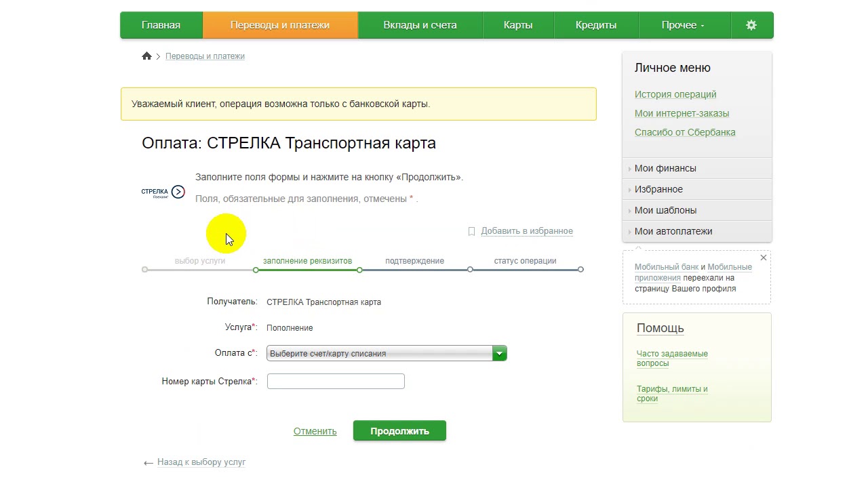Viewport: 868px width, 488px height.
Task: Click green arrow of card selection dropdown
Action: (500, 353)
